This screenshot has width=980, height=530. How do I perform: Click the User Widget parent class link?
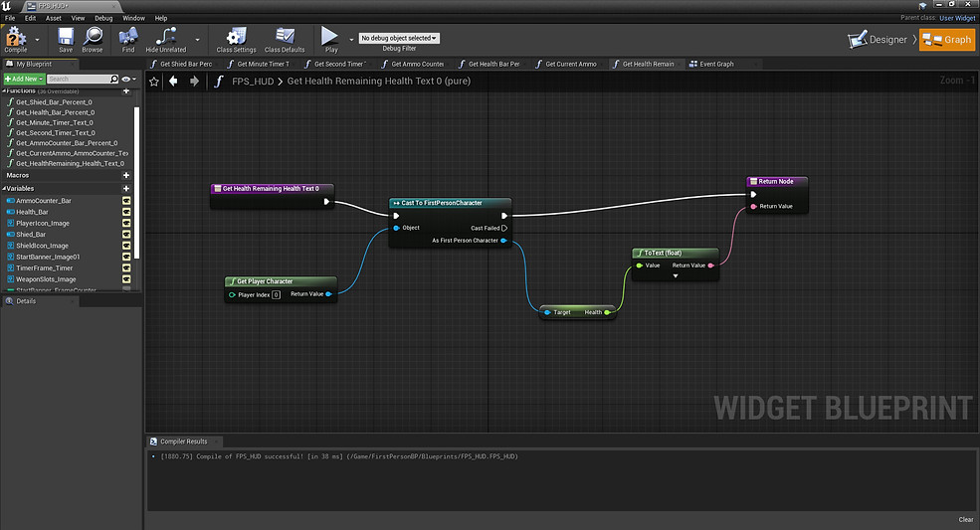coord(957,18)
